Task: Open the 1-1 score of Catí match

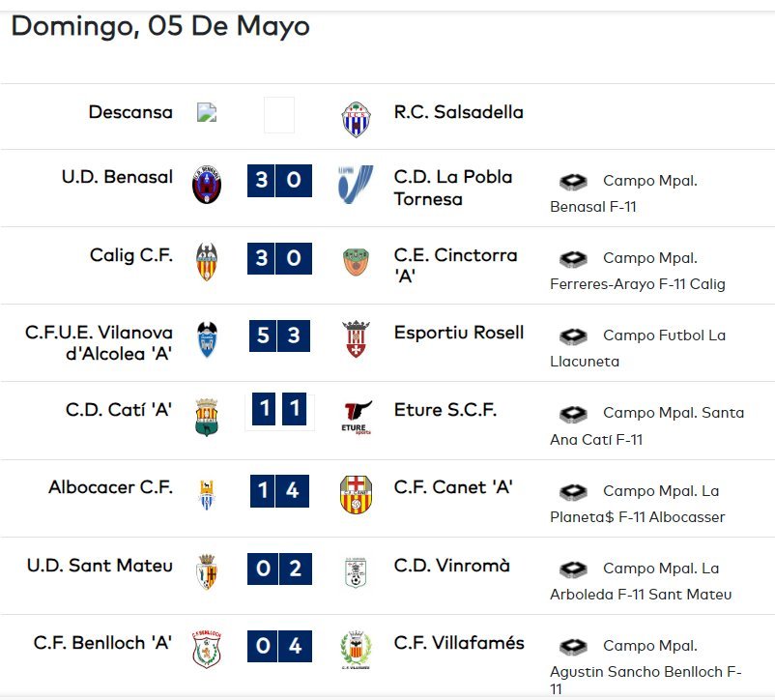Action: point(279,409)
